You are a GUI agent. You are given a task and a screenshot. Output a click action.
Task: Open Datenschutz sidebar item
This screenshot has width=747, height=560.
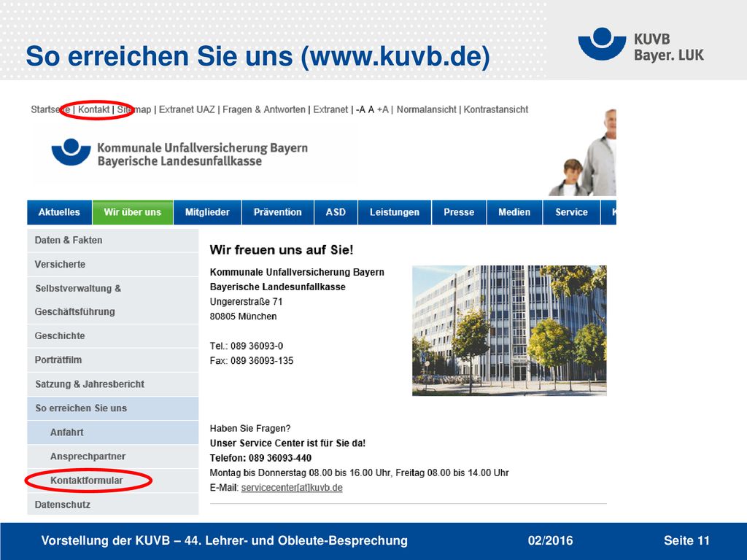113,505
